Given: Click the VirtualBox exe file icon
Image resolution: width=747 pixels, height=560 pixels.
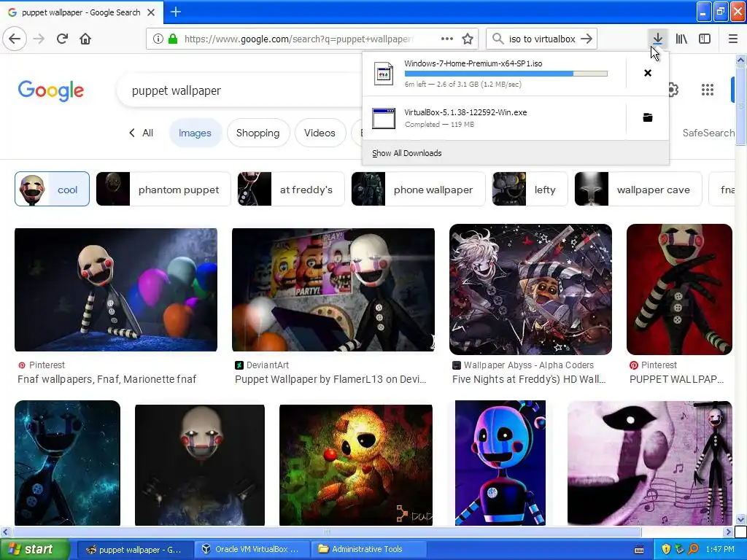Looking at the screenshot, I should 384,118.
